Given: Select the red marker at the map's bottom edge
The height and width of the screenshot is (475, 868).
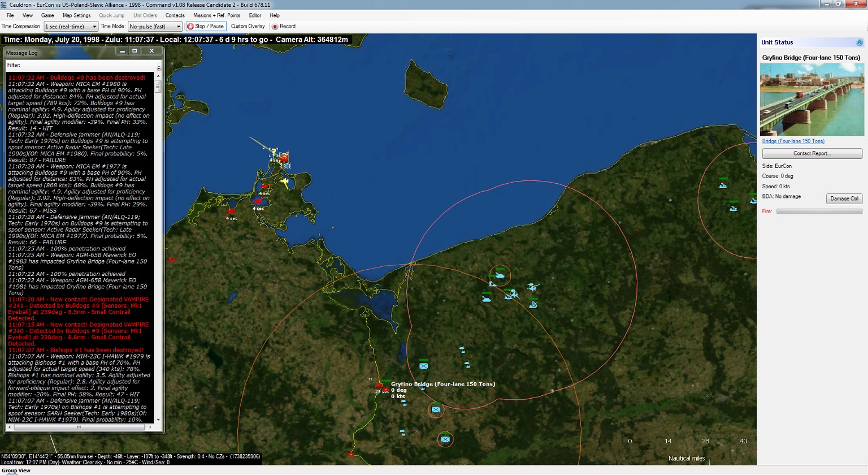Looking at the screenshot, I should [351, 454].
